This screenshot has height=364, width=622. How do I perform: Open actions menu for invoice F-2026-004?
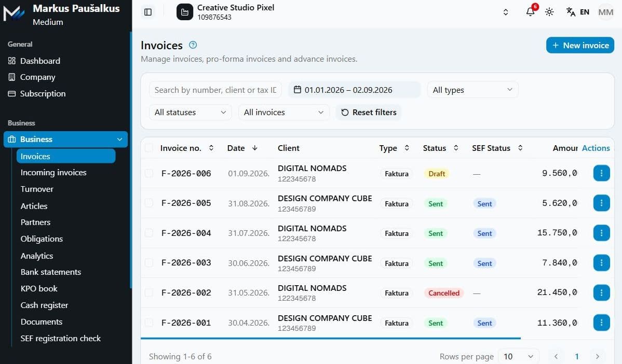tap(601, 233)
